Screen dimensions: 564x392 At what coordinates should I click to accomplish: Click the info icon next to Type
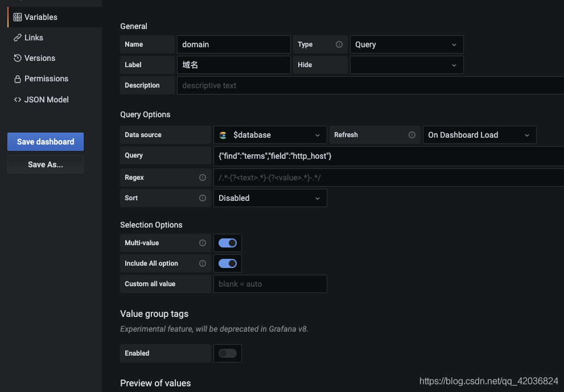pos(339,44)
